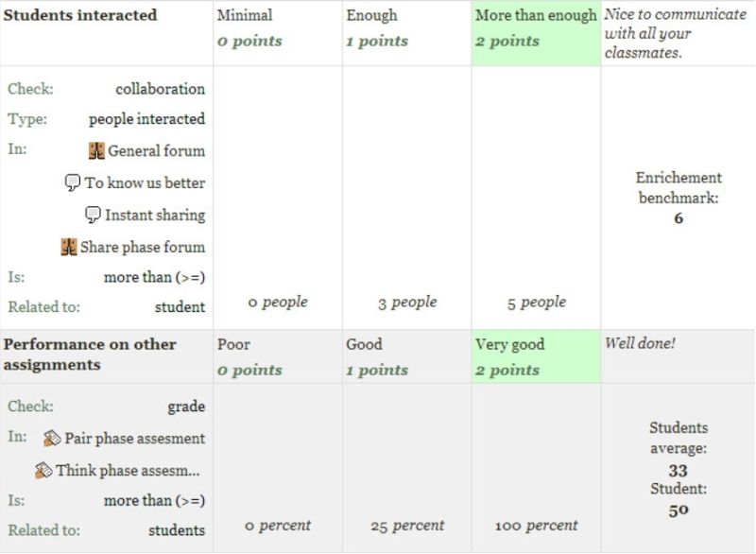The width and height of the screenshot is (756, 554).
Task: Select the Minimal 0 points level
Action: [x=278, y=33]
